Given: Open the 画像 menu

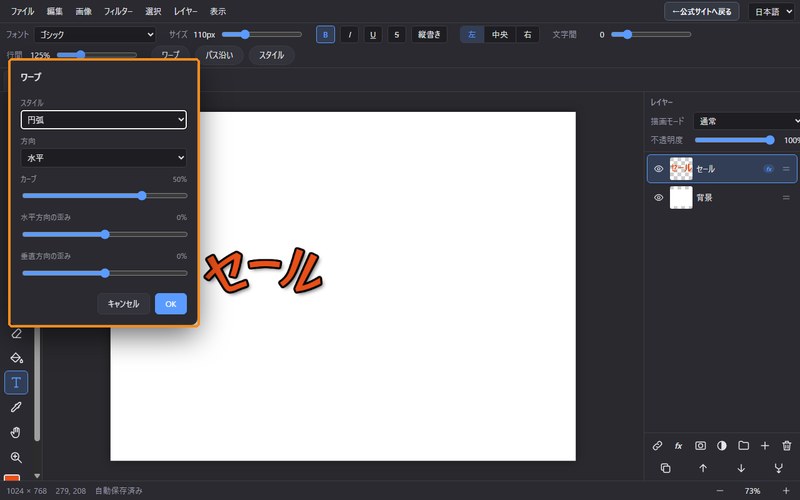Looking at the screenshot, I should pos(84,11).
